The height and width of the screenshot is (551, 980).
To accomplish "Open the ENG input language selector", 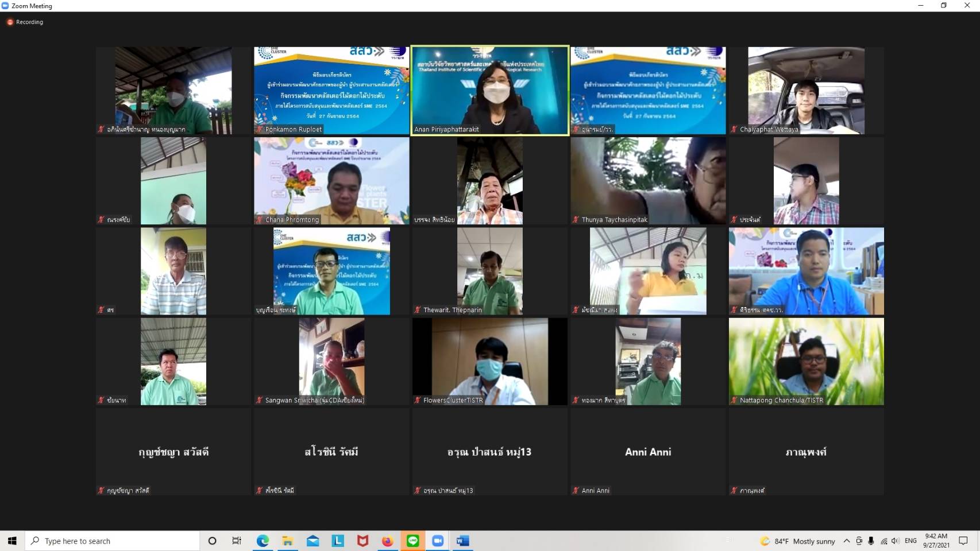I will tap(910, 541).
